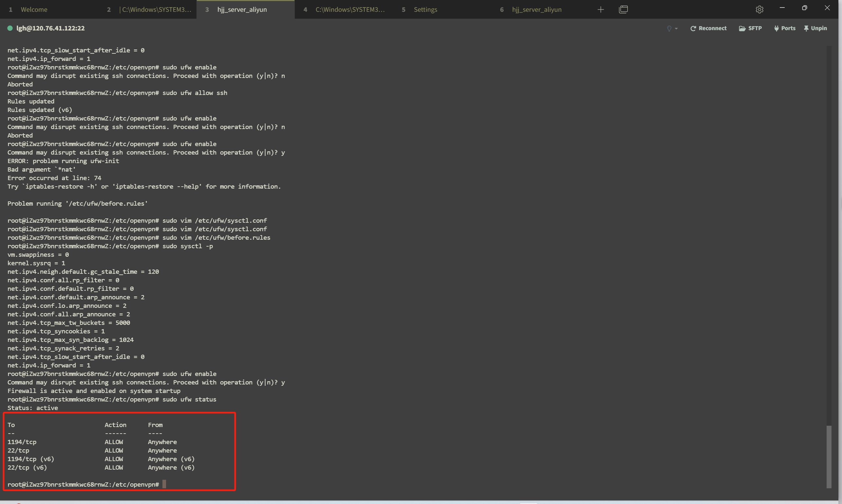Open the SFTP file browser
Viewport: 842px width, 504px height.
[x=750, y=28]
